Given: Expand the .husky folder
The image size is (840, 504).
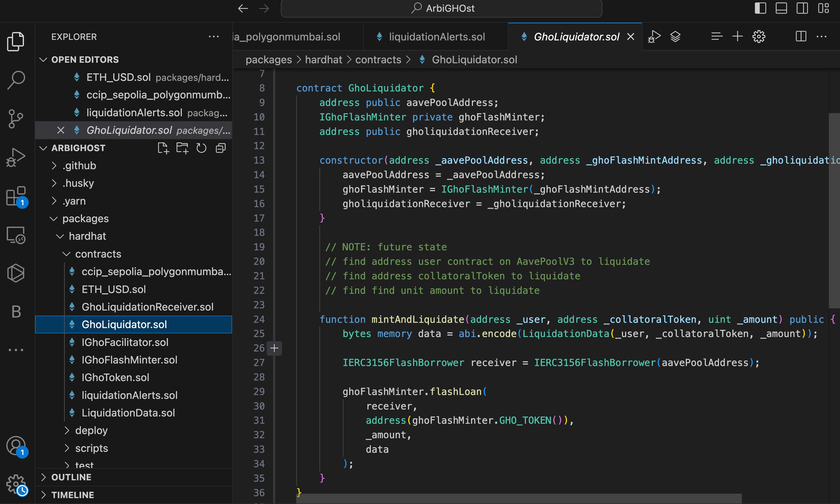Looking at the screenshot, I should tap(134, 183).
